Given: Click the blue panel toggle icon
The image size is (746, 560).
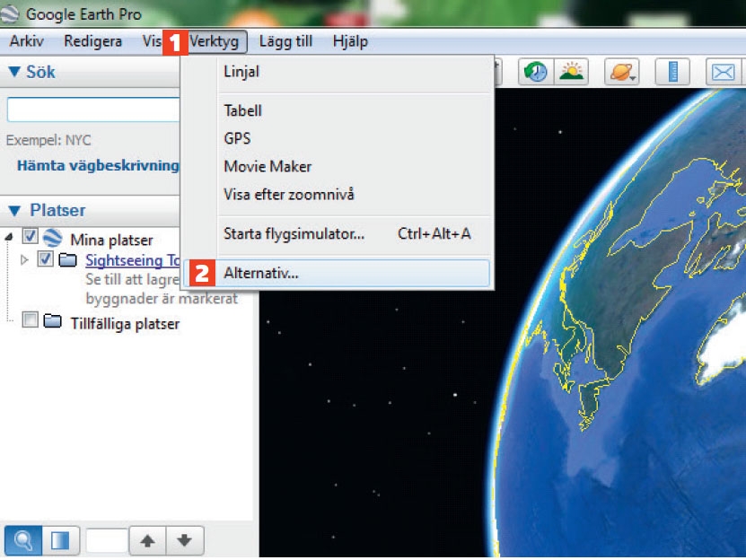Looking at the screenshot, I should [58, 540].
